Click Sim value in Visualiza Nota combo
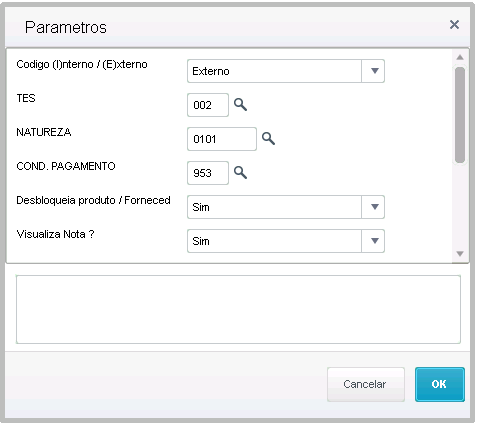This screenshot has width=477, height=425. 201,241
